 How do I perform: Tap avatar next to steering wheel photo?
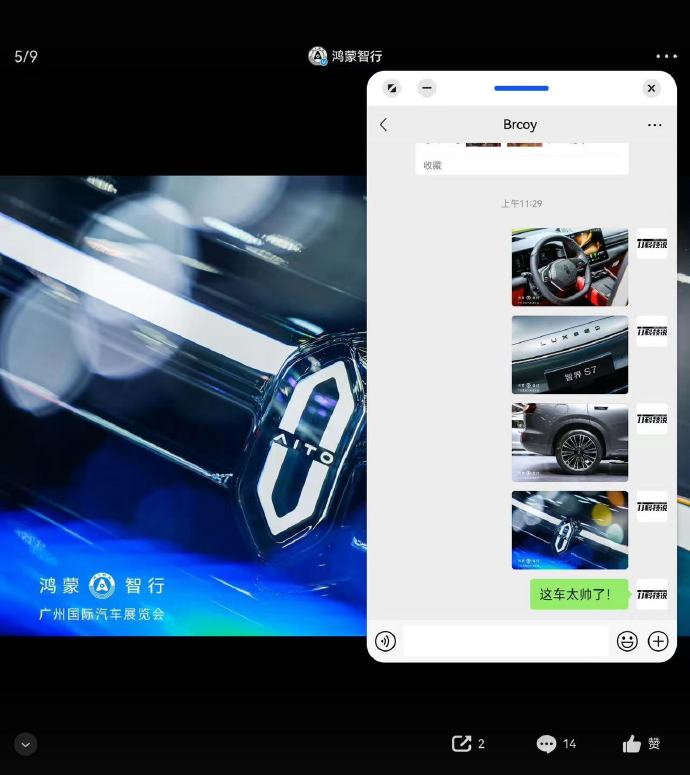click(x=652, y=244)
